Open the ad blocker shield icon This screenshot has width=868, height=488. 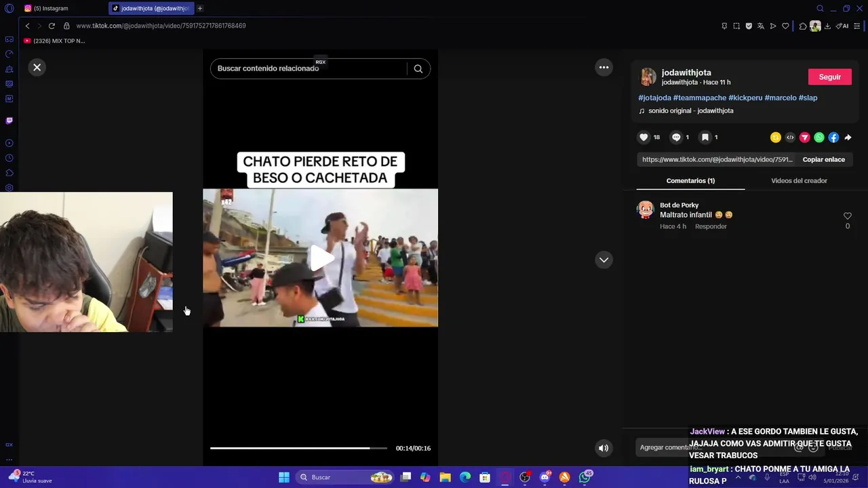tap(749, 26)
